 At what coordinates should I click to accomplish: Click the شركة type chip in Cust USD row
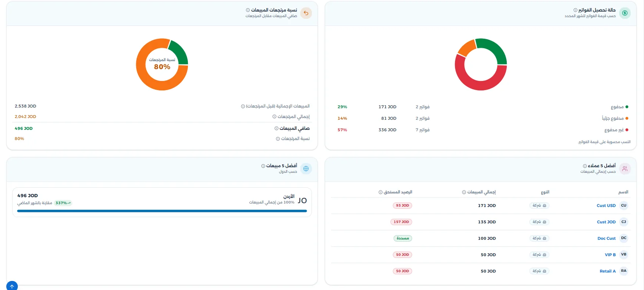[539, 206]
